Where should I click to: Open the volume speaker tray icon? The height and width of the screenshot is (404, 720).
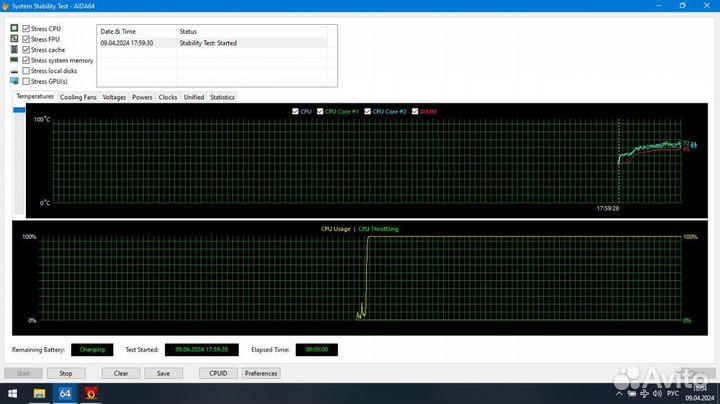(x=657, y=393)
